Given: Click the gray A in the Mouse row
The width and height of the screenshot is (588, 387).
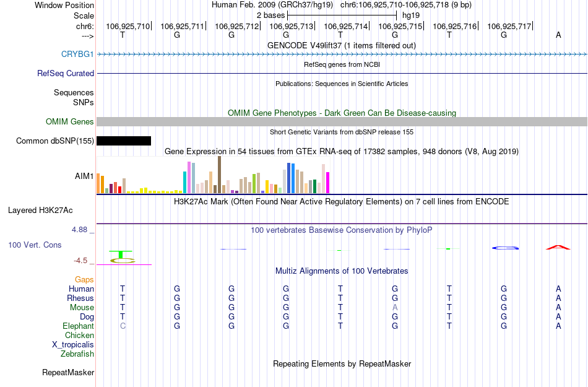Looking at the screenshot, I should [x=395, y=307].
